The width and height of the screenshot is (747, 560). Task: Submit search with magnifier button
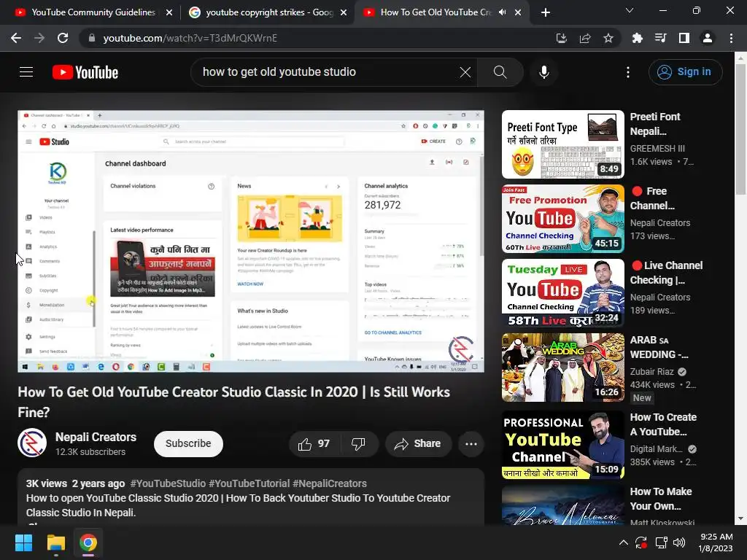tap(500, 72)
